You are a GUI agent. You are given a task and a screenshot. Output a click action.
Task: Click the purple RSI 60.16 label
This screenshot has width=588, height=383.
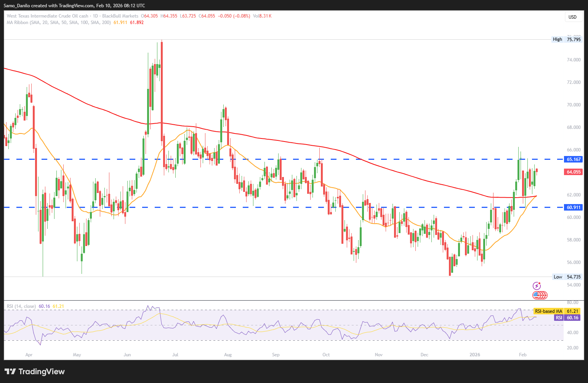[x=567, y=318]
